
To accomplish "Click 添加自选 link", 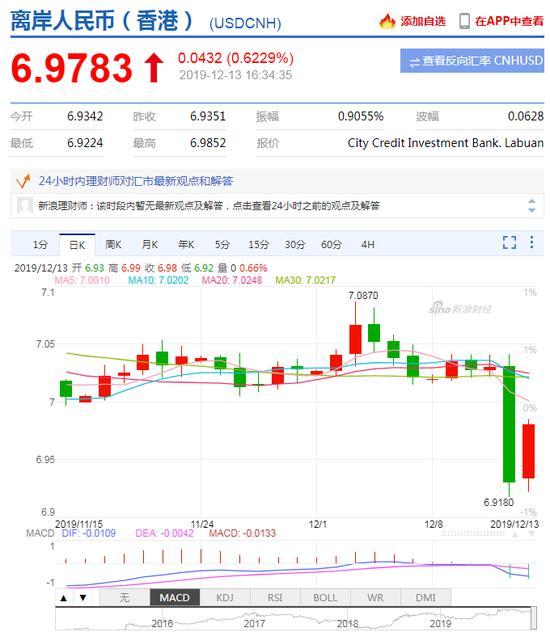I will [x=423, y=21].
